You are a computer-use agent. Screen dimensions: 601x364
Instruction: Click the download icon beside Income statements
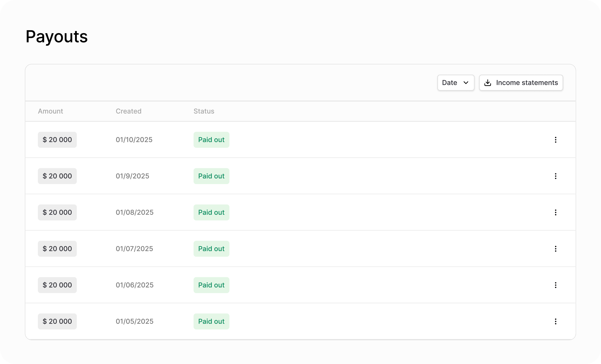pyautogui.click(x=488, y=83)
